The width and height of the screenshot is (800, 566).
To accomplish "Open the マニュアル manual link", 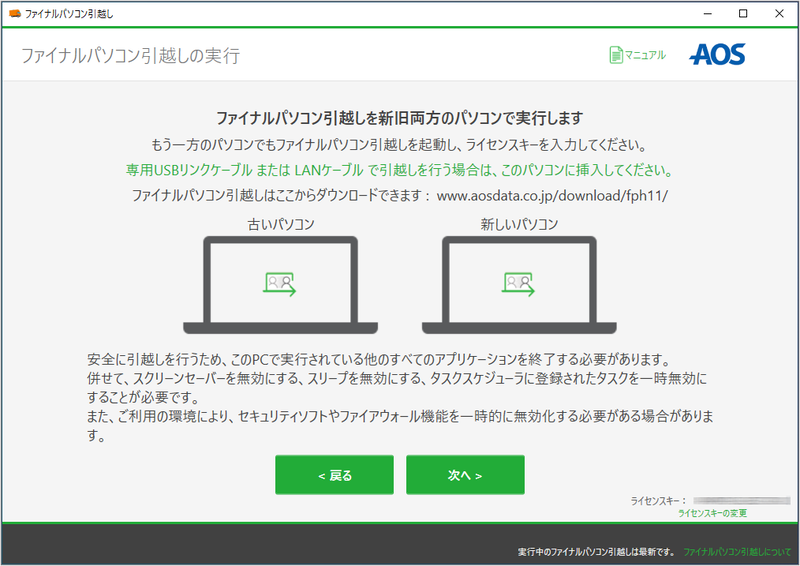I will click(x=638, y=55).
